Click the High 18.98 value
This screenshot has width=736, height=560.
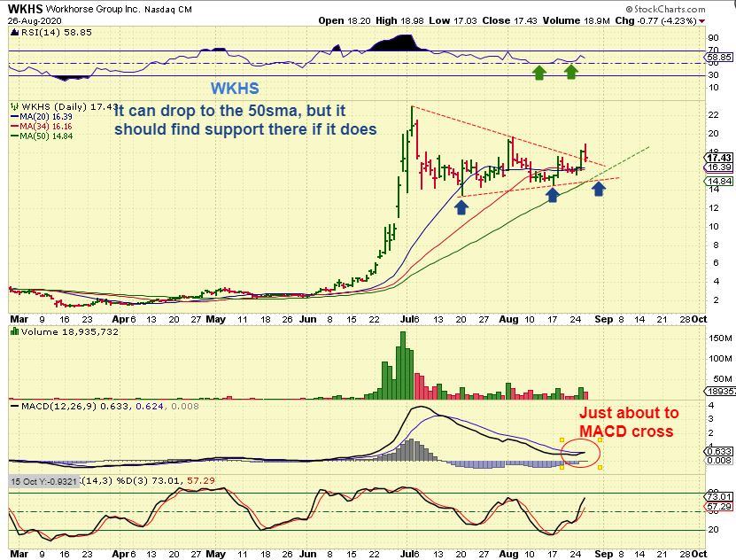pyautogui.click(x=399, y=20)
